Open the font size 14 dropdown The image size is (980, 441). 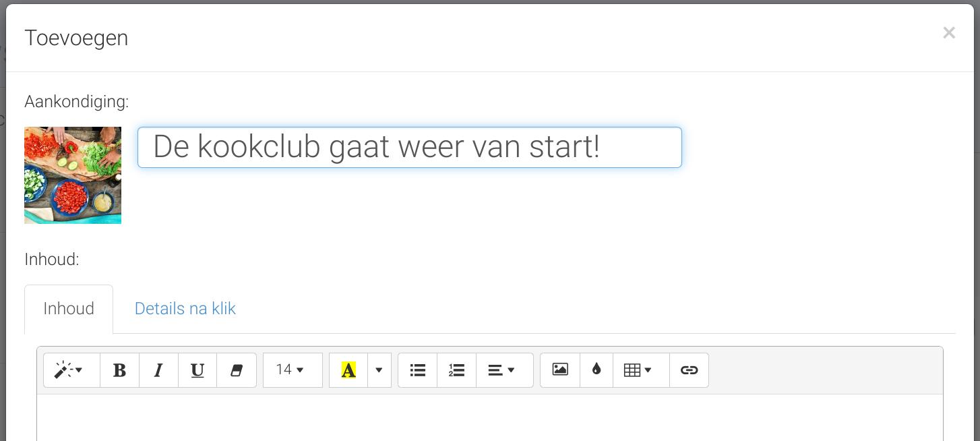point(293,370)
